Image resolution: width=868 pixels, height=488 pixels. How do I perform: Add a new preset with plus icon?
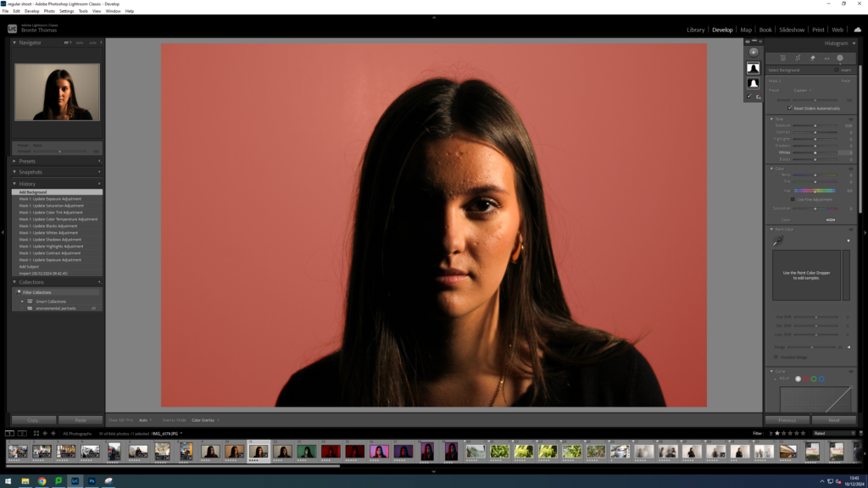click(x=100, y=161)
